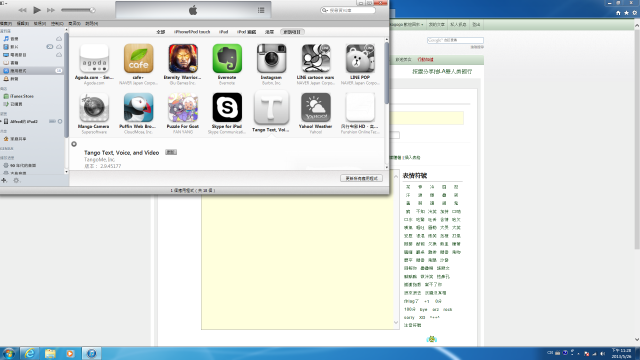The image size is (640, 360).
Task: Open the Mango Camera app icon
Action: pos(94,108)
